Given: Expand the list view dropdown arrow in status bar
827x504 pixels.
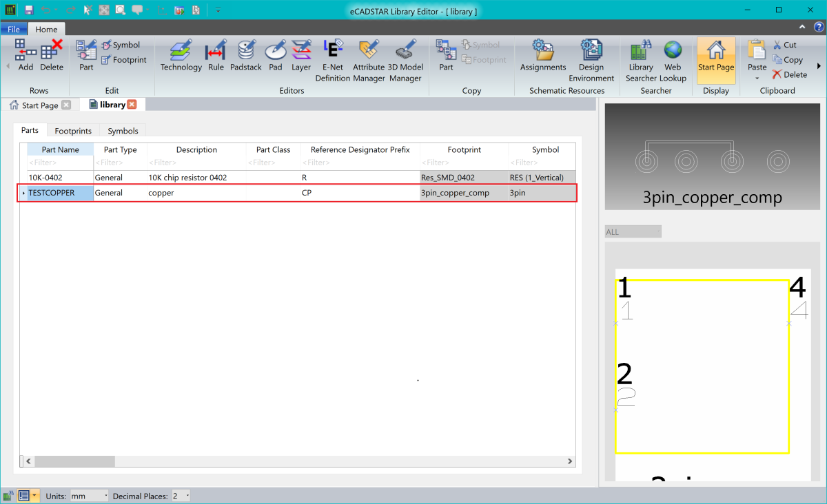Looking at the screenshot, I should coord(34,496).
